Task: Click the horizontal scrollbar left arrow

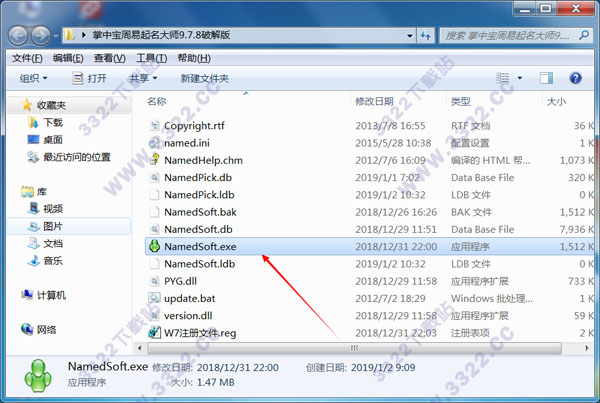Action: [140, 348]
